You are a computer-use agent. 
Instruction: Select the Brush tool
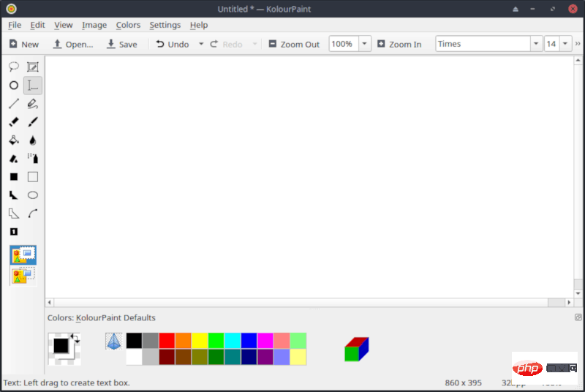click(x=33, y=121)
